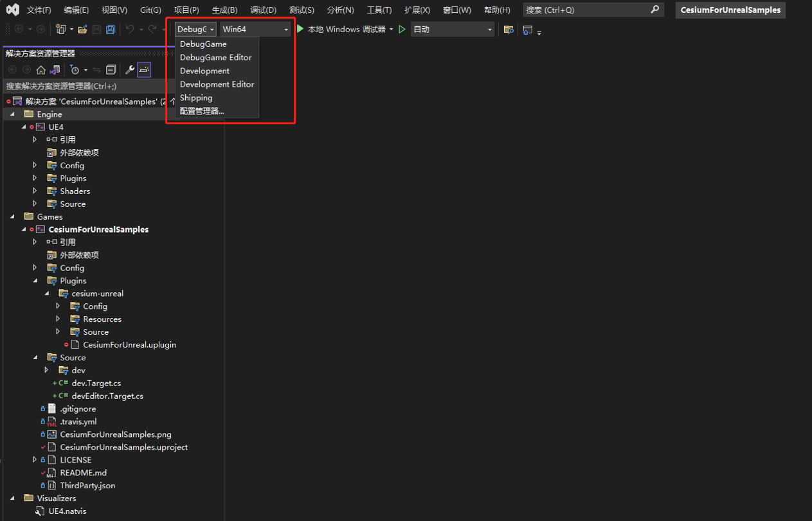This screenshot has height=521, width=812.
Task: Open the dropdown arrow beside 本地 Windows 调试器
Action: pyautogui.click(x=391, y=30)
